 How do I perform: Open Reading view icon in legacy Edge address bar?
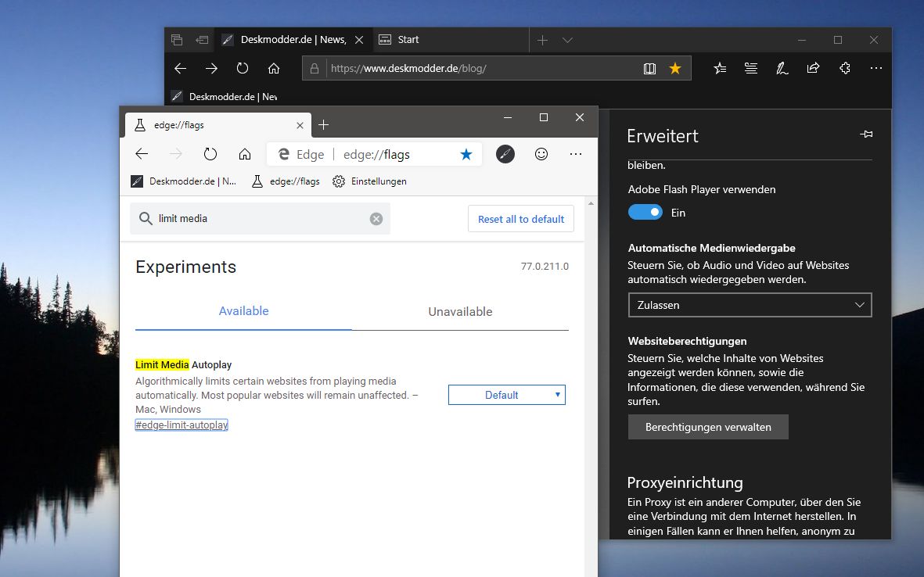click(649, 68)
